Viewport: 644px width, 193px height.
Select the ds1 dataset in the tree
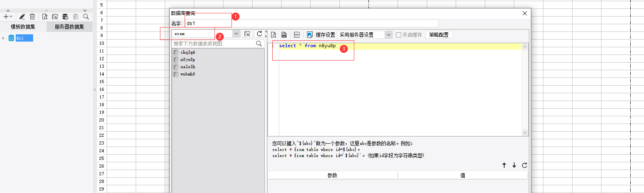(x=24, y=38)
